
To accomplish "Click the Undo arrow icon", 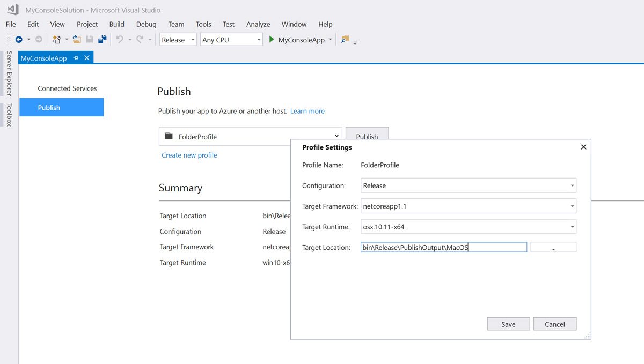I will pyautogui.click(x=120, y=40).
